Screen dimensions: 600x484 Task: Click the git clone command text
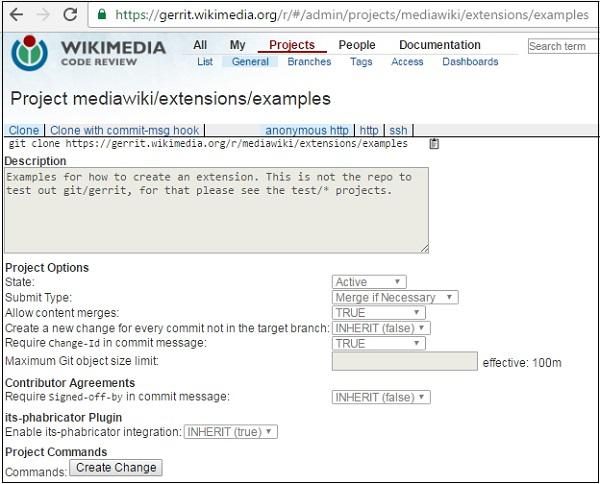coord(208,144)
